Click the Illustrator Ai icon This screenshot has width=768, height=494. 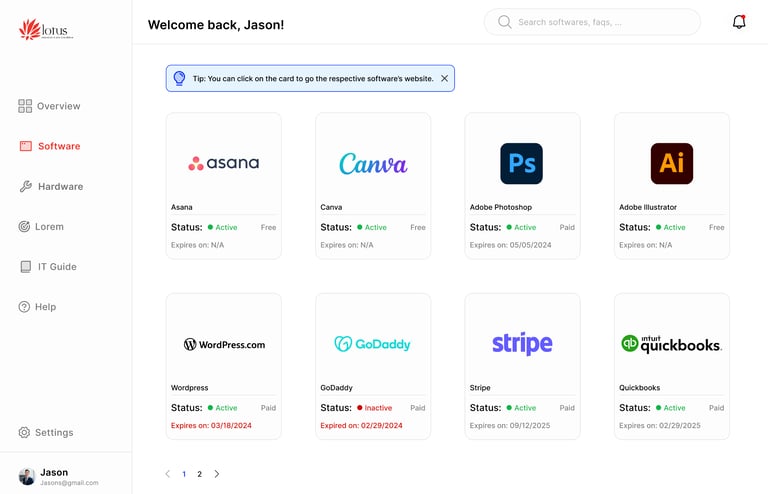pos(672,164)
